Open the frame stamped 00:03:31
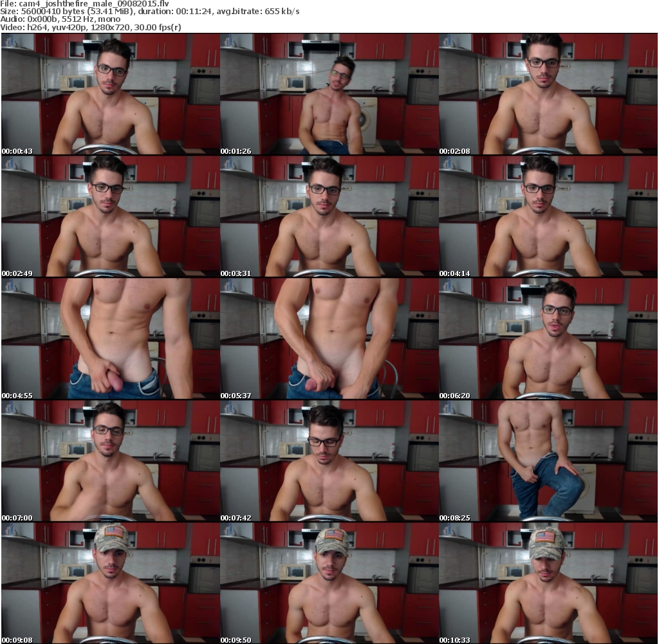Viewport: 659px width, 644px height. pos(329,216)
